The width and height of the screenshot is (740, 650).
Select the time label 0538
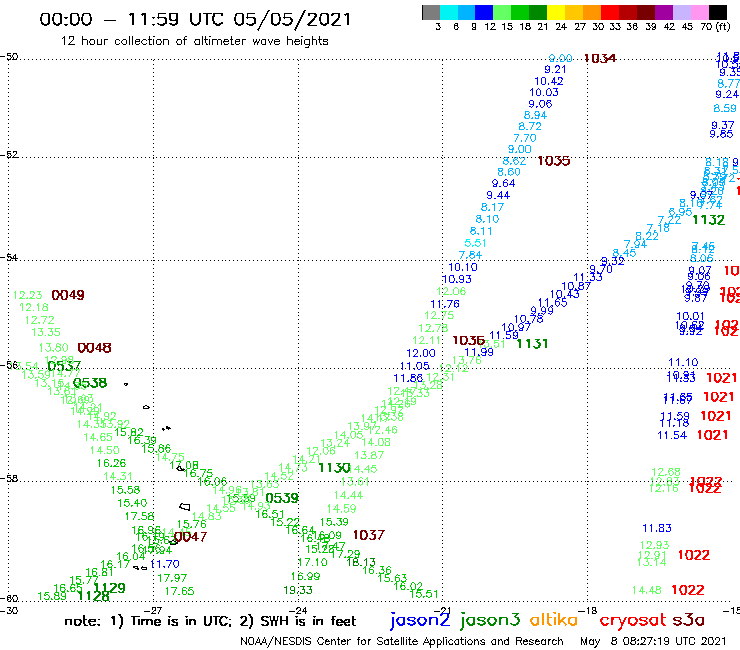90,383
